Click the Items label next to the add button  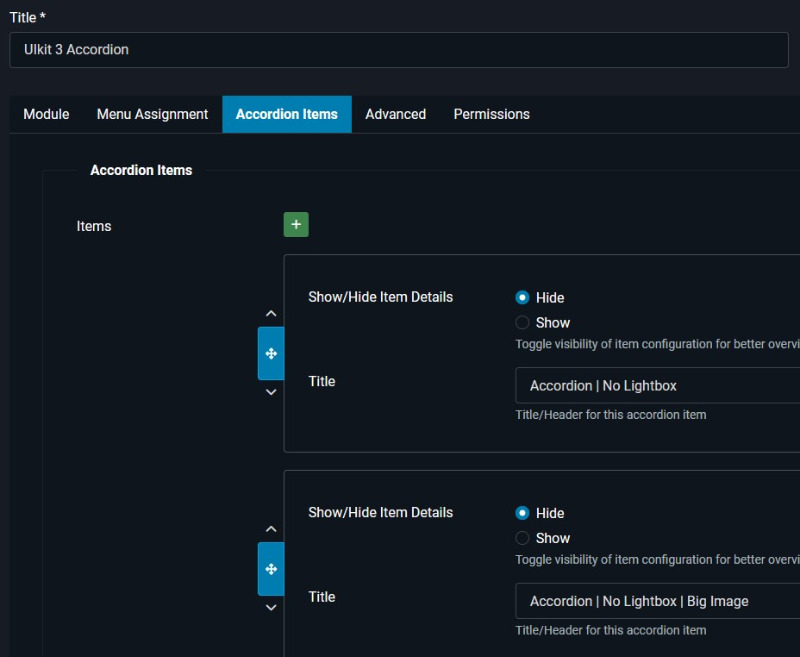(x=94, y=226)
